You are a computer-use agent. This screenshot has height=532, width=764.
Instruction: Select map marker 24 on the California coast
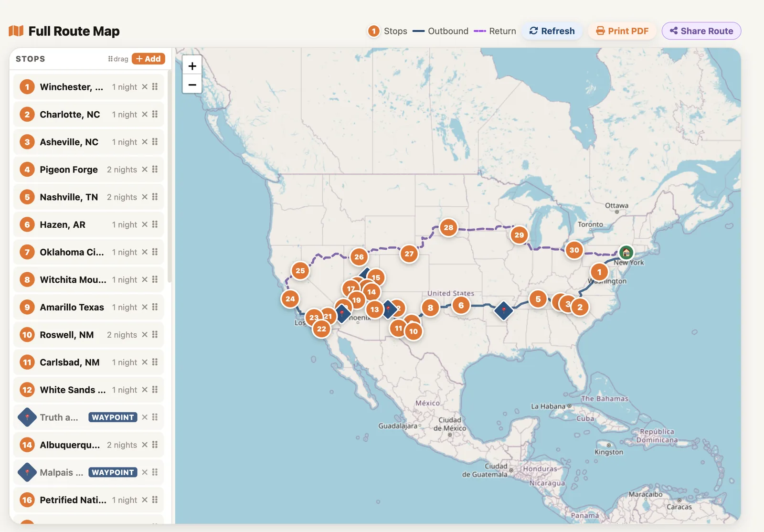click(290, 299)
